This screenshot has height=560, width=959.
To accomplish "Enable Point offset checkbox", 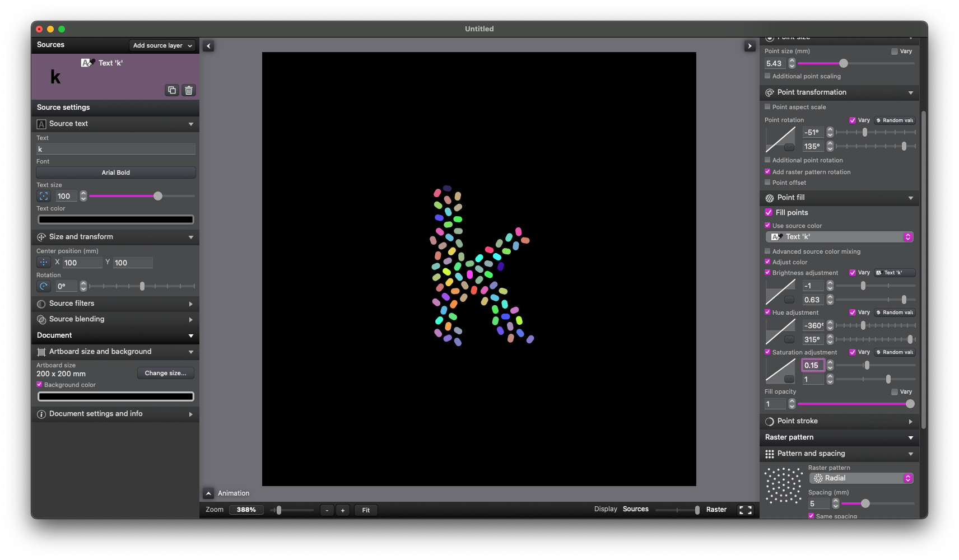I will click(x=767, y=182).
